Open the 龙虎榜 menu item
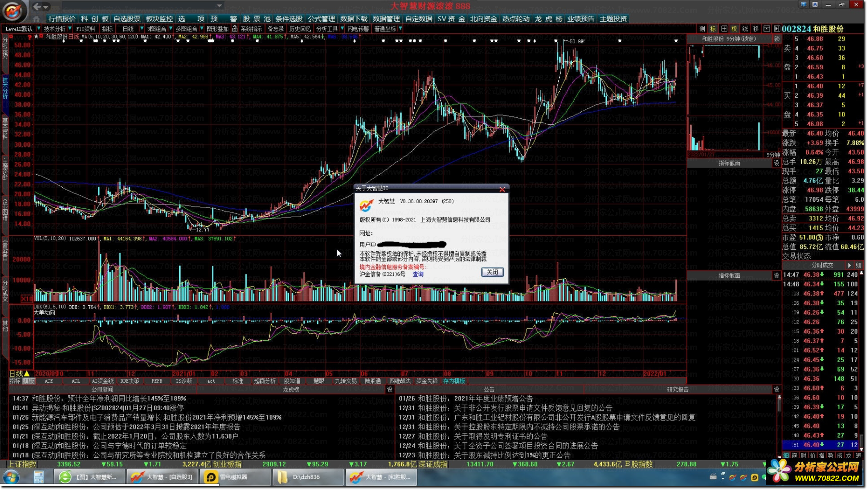This screenshot has height=490, width=868. tap(548, 19)
